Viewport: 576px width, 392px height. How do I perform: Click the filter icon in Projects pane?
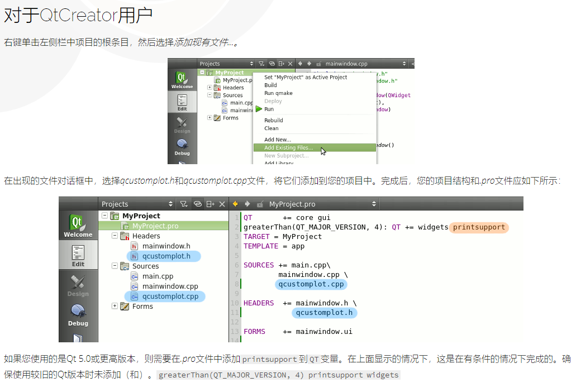[184, 203]
